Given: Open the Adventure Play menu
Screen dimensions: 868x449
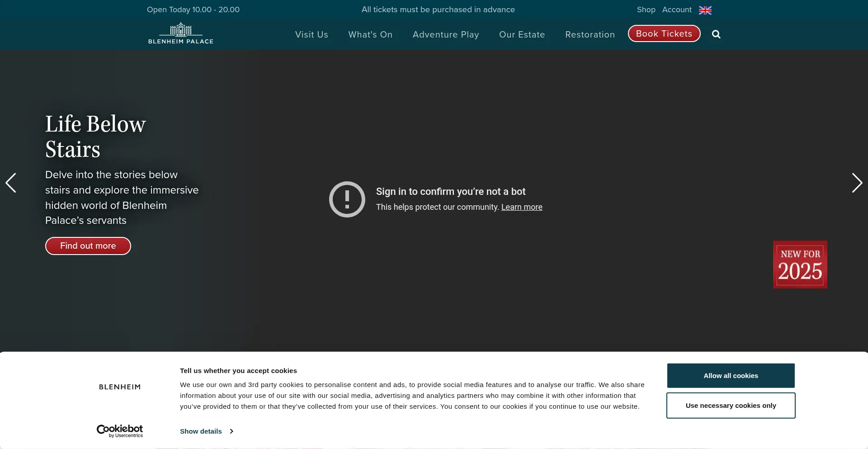Looking at the screenshot, I should point(446,35).
